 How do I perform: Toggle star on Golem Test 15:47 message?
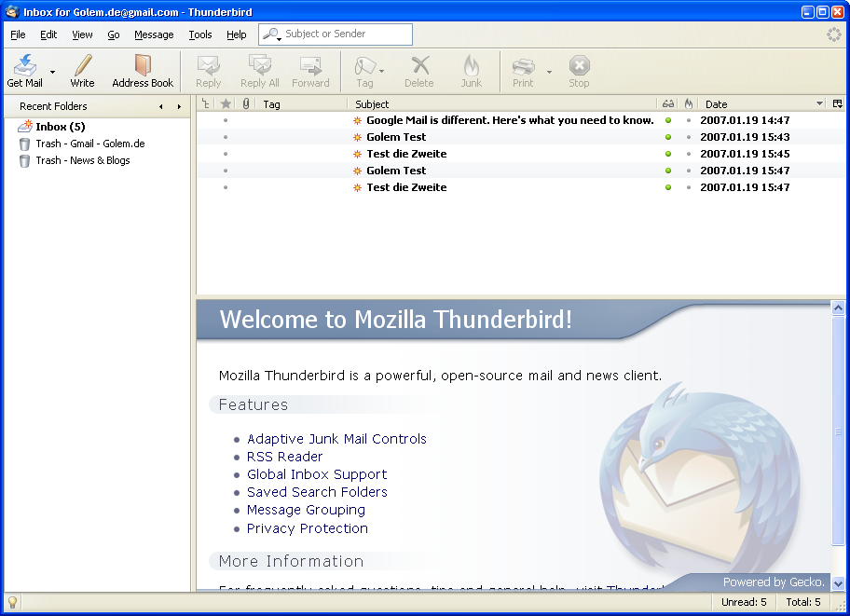tap(226, 171)
